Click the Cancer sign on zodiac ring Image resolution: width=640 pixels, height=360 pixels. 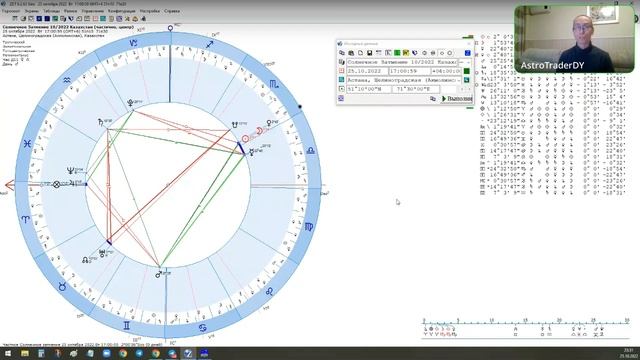(x=203, y=327)
